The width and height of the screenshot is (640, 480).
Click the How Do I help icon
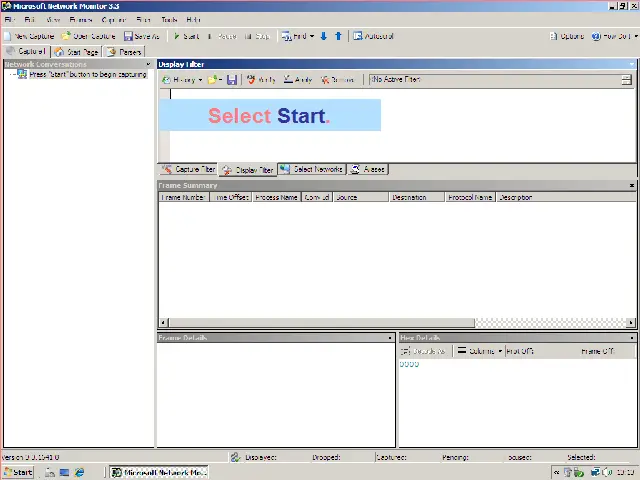(x=596, y=36)
